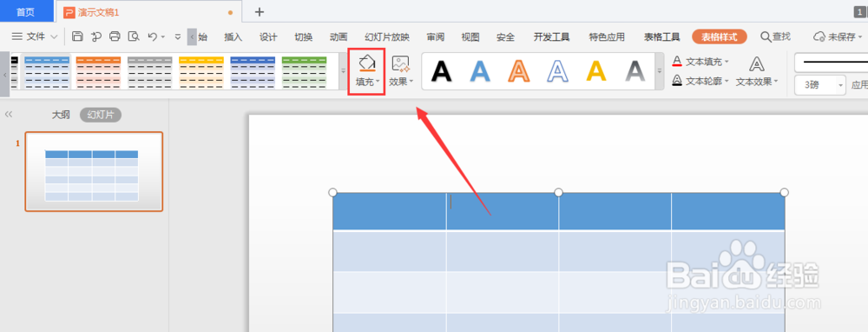868x332 pixels.
Task: Click the Save icon in quick toolbar
Action: point(78,37)
